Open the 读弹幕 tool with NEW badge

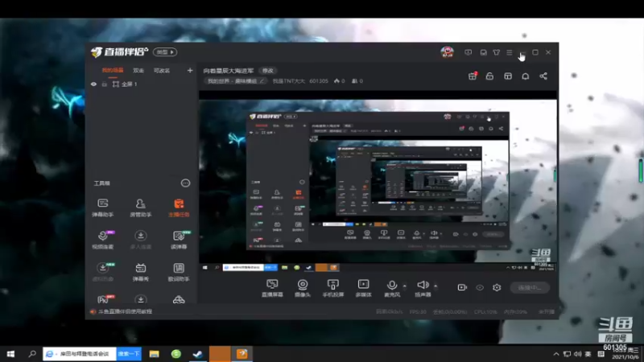coord(179,240)
